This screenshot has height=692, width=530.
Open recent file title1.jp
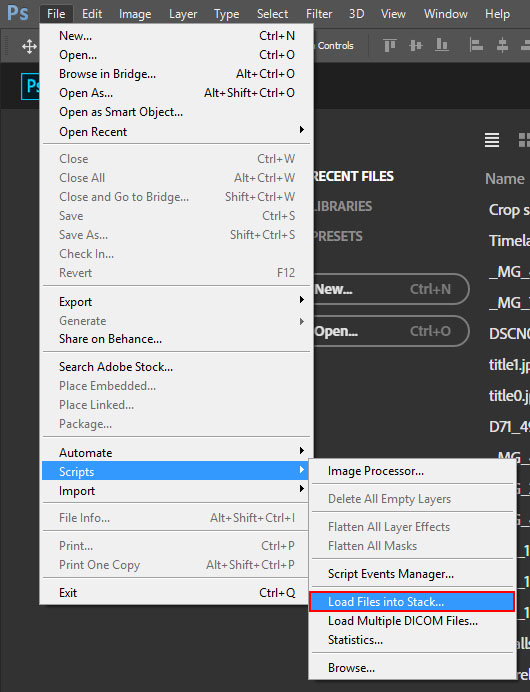click(x=509, y=365)
